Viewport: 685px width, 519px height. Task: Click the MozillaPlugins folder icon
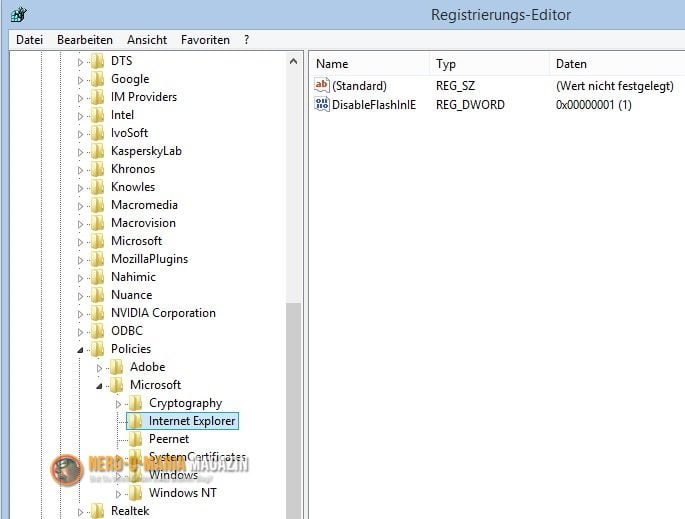point(98,259)
